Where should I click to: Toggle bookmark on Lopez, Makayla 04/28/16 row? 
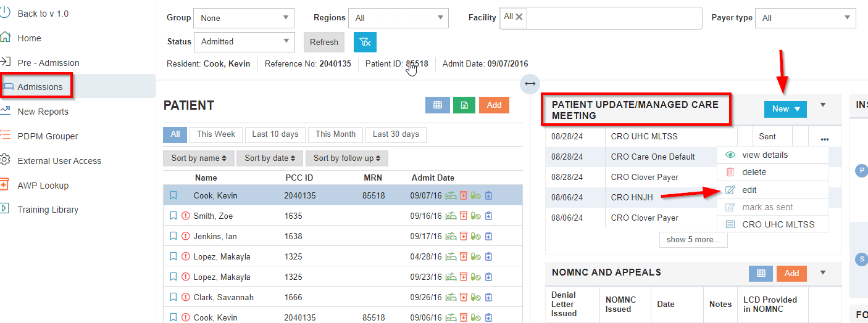pos(173,257)
